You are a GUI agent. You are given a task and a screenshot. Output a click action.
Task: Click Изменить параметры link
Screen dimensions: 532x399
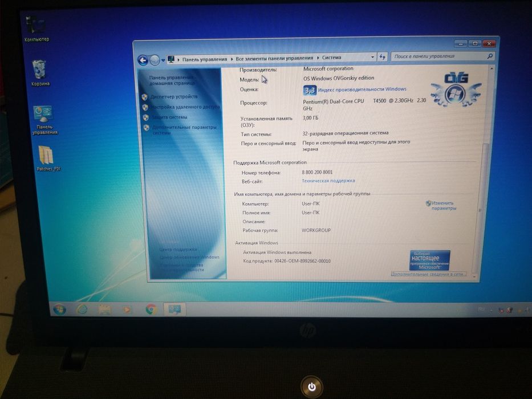point(444,206)
